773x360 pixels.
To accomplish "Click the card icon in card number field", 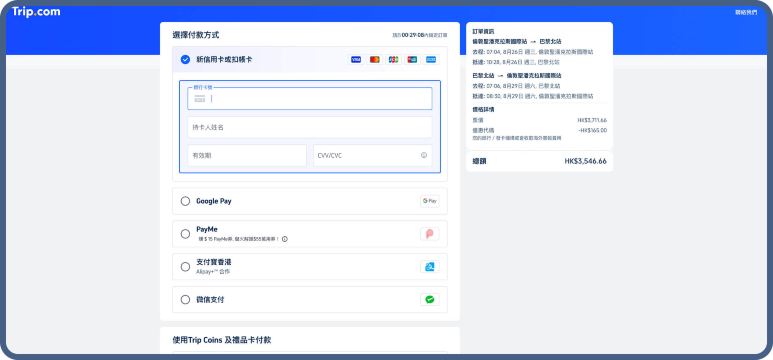I will [x=200, y=99].
